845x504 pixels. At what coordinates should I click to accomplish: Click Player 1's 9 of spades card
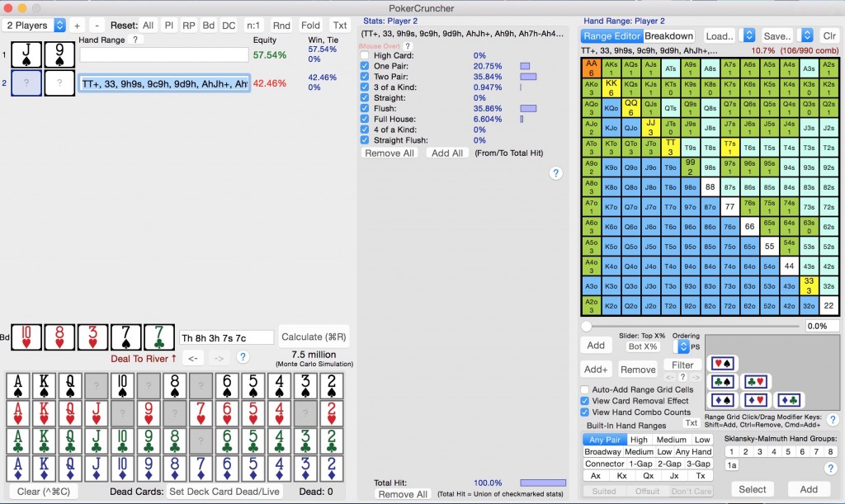59,54
